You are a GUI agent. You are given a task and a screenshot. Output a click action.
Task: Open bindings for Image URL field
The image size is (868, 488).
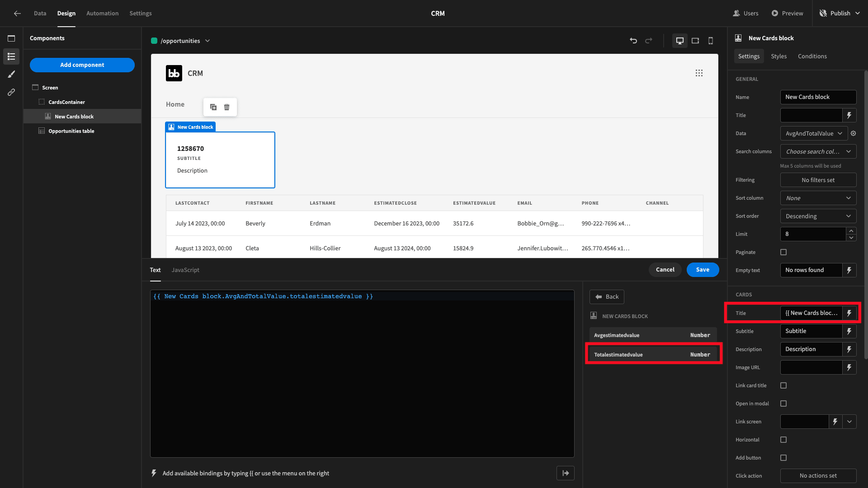[849, 367]
